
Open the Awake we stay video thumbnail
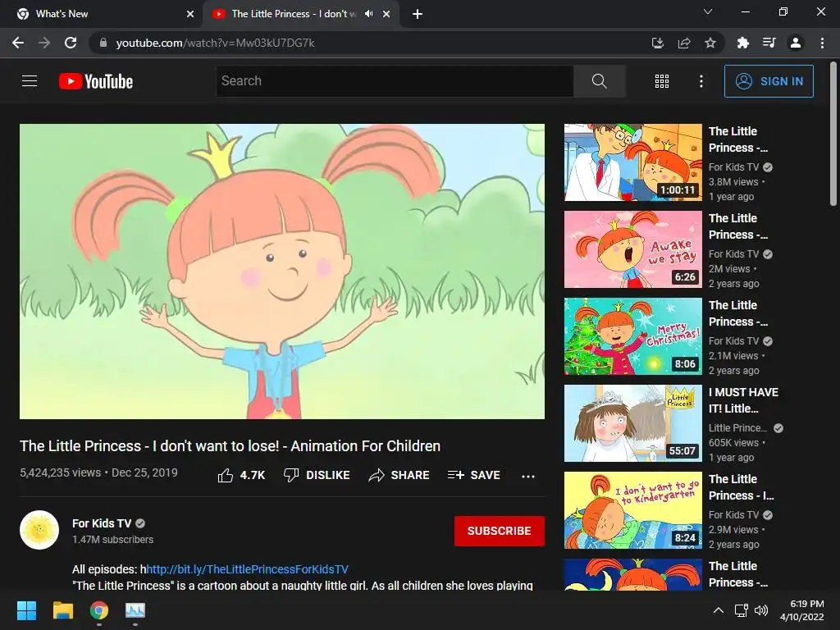click(x=632, y=249)
